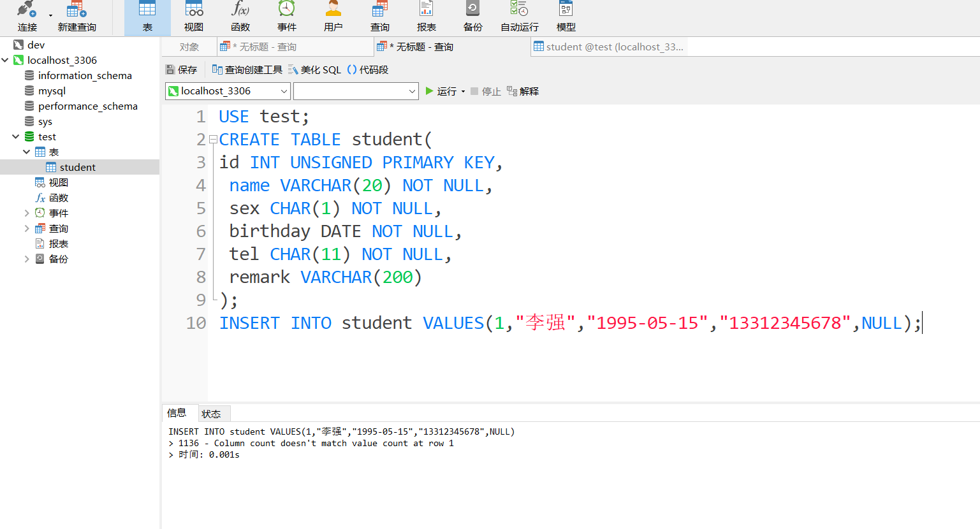
Task: Switch to the student @test table tab
Action: [x=609, y=47]
